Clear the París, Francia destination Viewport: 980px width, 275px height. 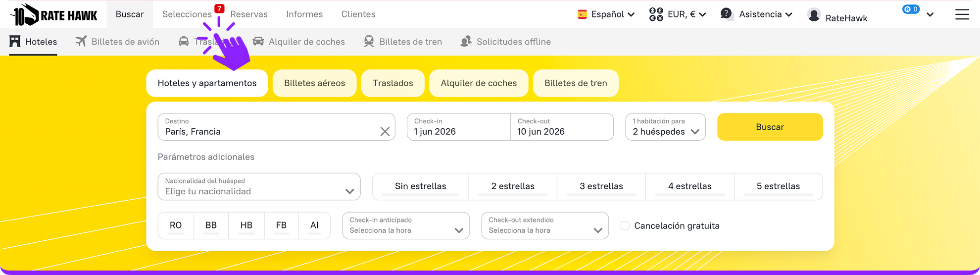[x=385, y=131]
